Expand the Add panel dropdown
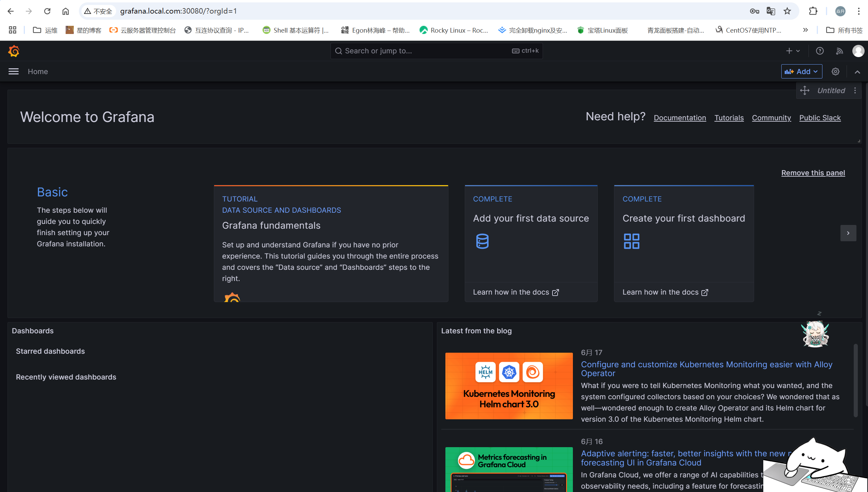Screen dimensions: 868x492 [x=801, y=71]
